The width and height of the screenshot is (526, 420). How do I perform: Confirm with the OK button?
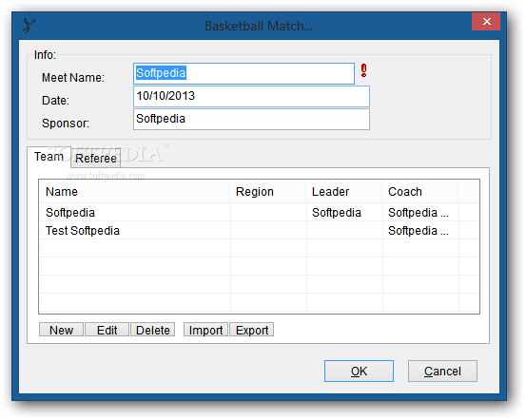tap(359, 371)
